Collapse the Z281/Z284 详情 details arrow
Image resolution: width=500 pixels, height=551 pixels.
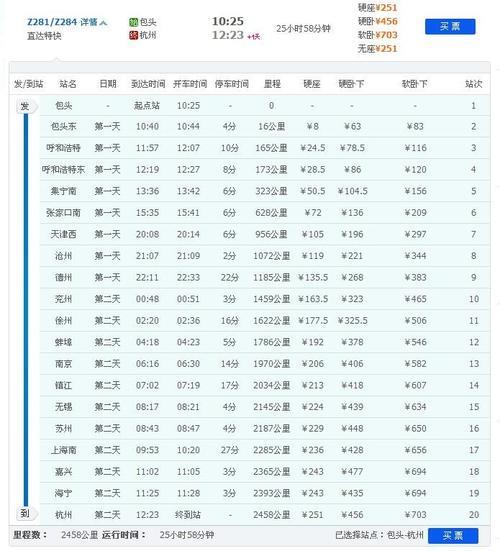tap(103, 22)
